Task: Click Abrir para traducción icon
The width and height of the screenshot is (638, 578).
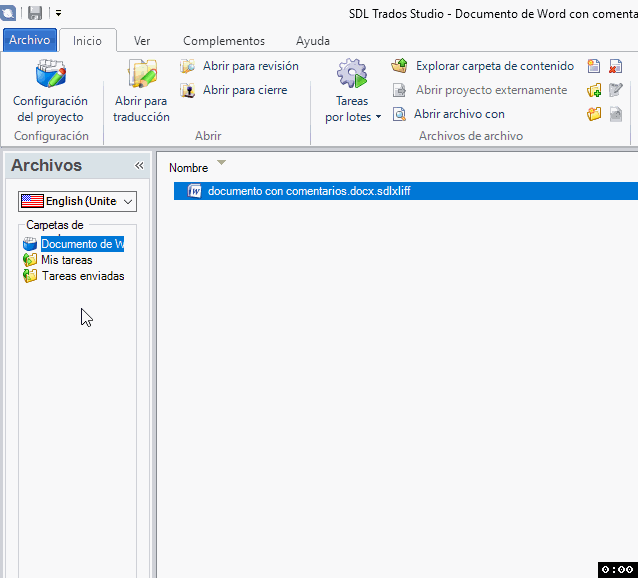Action: click(142, 74)
